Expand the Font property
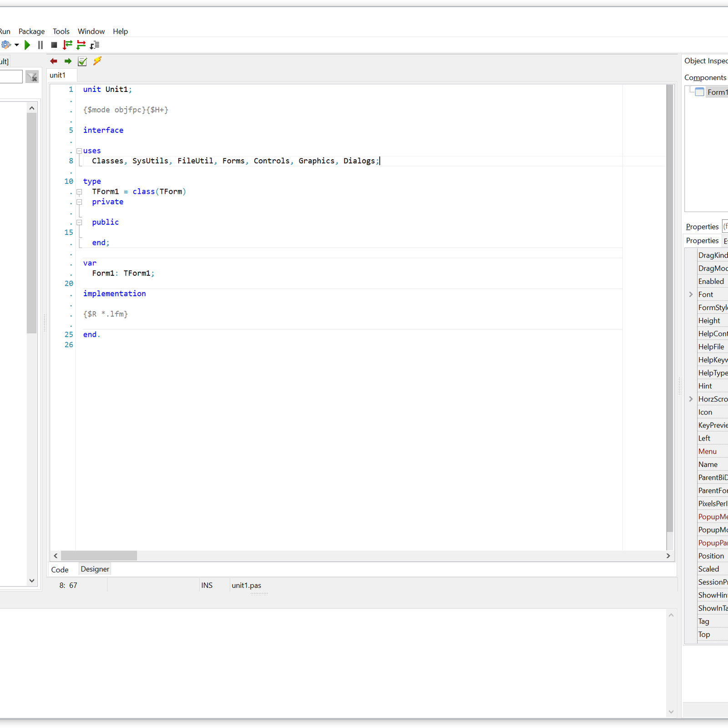 point(691,294)
